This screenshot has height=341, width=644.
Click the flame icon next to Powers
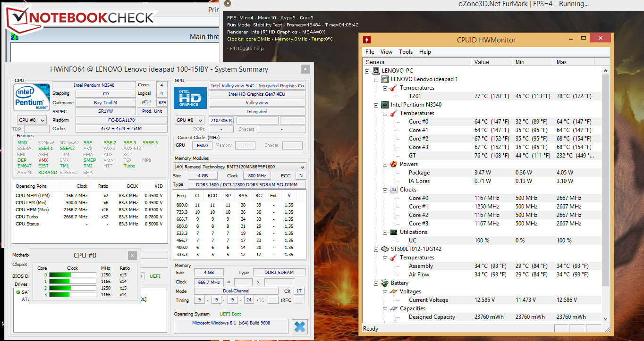click(394, 164)
